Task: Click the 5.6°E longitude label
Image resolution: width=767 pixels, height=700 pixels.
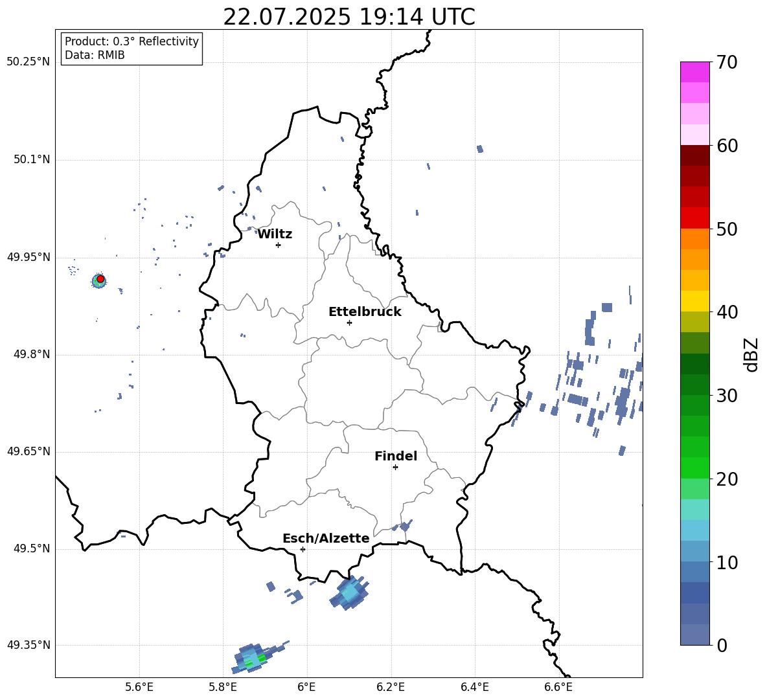Action: pos(139,687)
